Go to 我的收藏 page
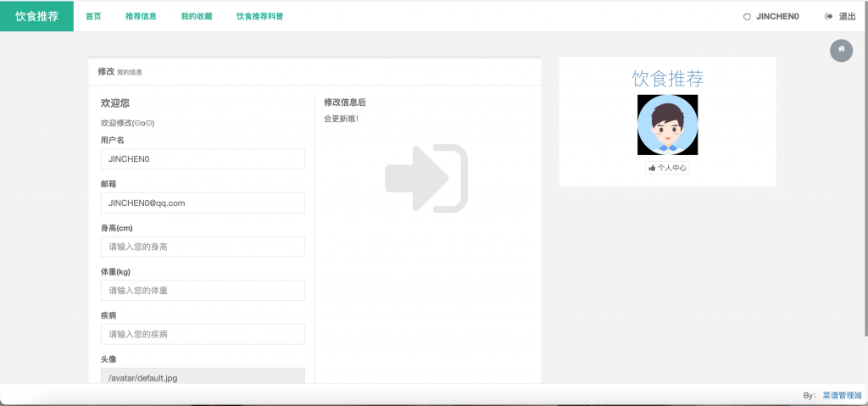 pyautogui.click(x=197, y=17)
